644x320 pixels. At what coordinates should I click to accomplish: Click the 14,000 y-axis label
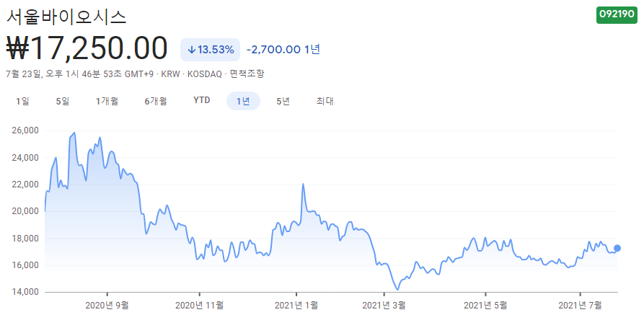pyautogui.click(x=26, y=292)
